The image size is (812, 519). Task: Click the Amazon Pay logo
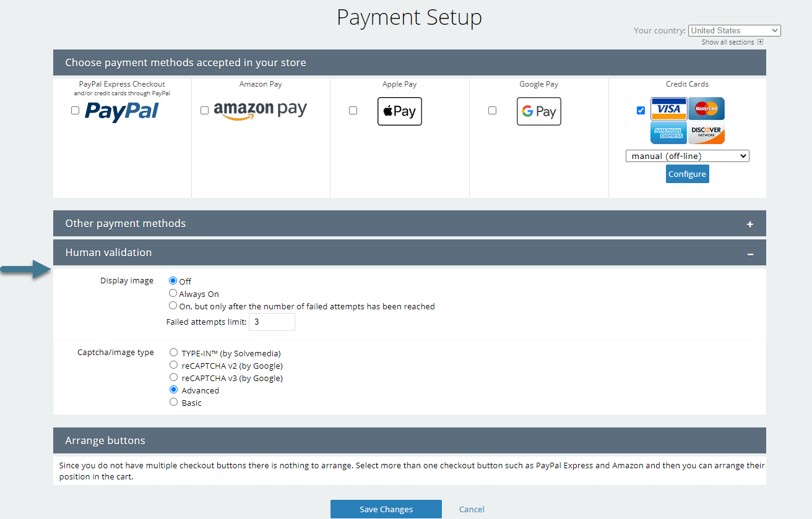point(260,110)
